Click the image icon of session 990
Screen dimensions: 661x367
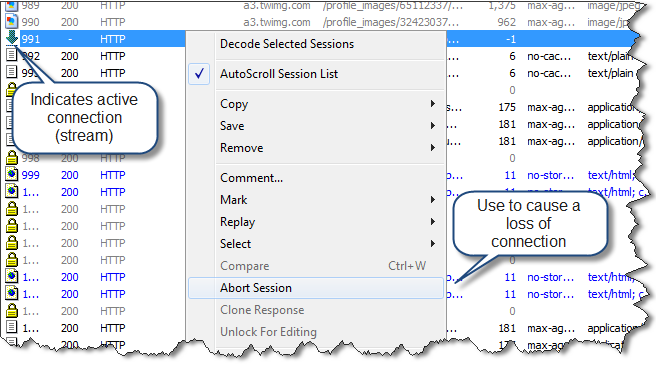(12, 21)
